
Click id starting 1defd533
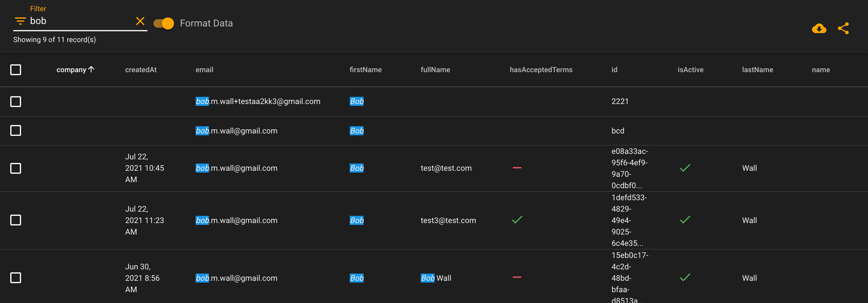(x=629, y=220)
